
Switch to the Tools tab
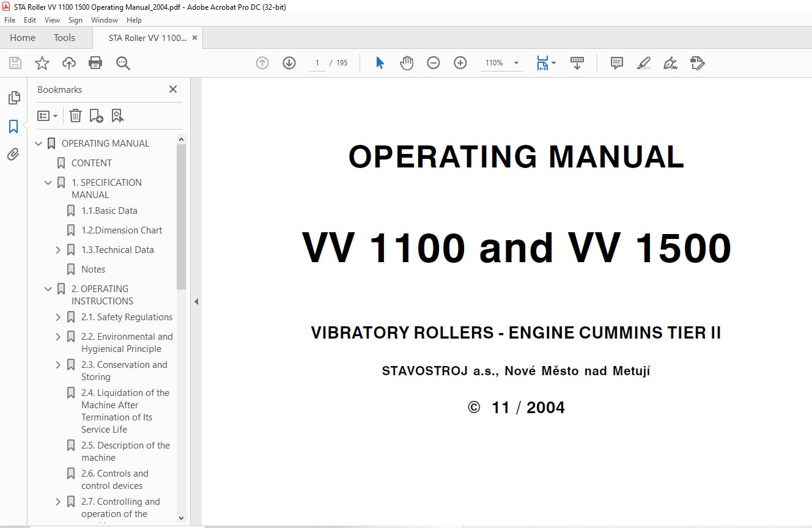click(64, 38)
